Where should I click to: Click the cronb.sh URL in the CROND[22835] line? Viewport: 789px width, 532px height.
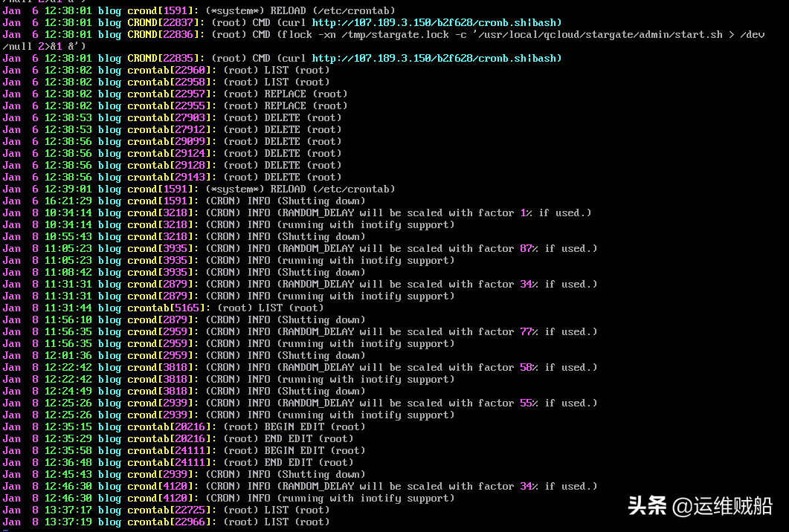437,58
